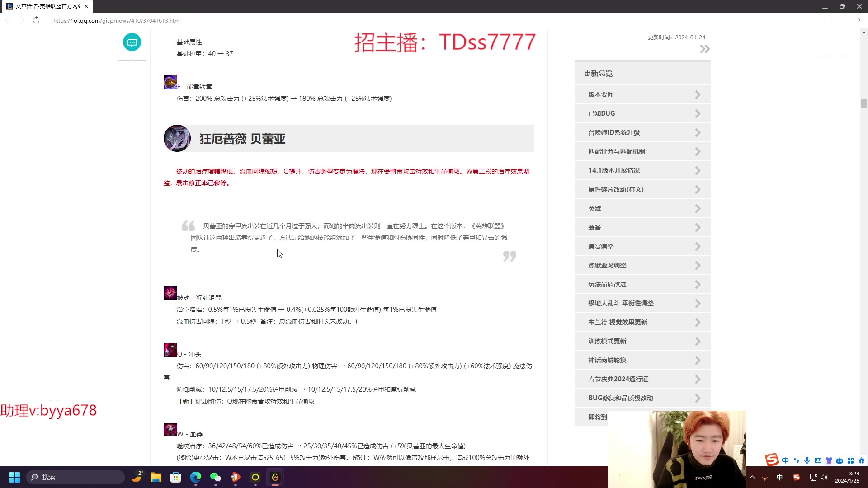Click the 狂厄蔷薇 贝蕾亚 heading
This screenshot has width=868, height=488.
click(x=242, y=139)
